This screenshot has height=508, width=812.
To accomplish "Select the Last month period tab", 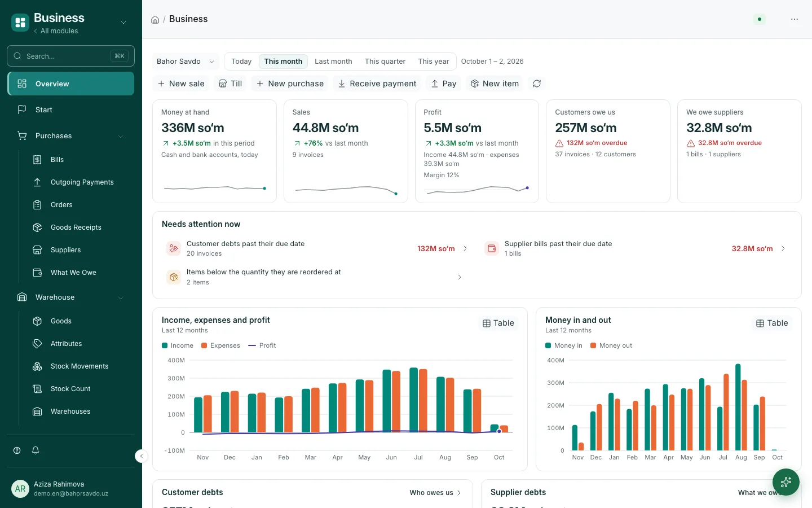I will click(333, 62).
